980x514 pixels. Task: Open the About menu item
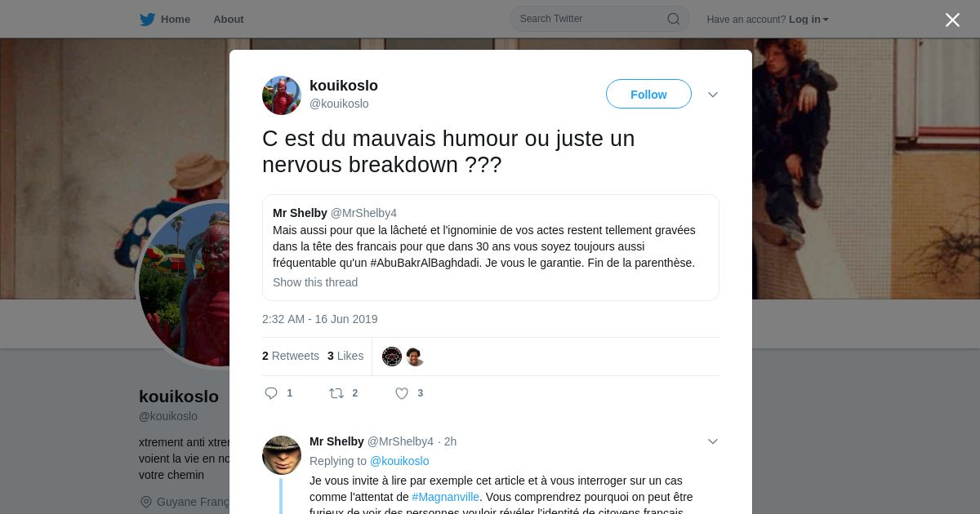pyautogui.click(x=229, y=19)
